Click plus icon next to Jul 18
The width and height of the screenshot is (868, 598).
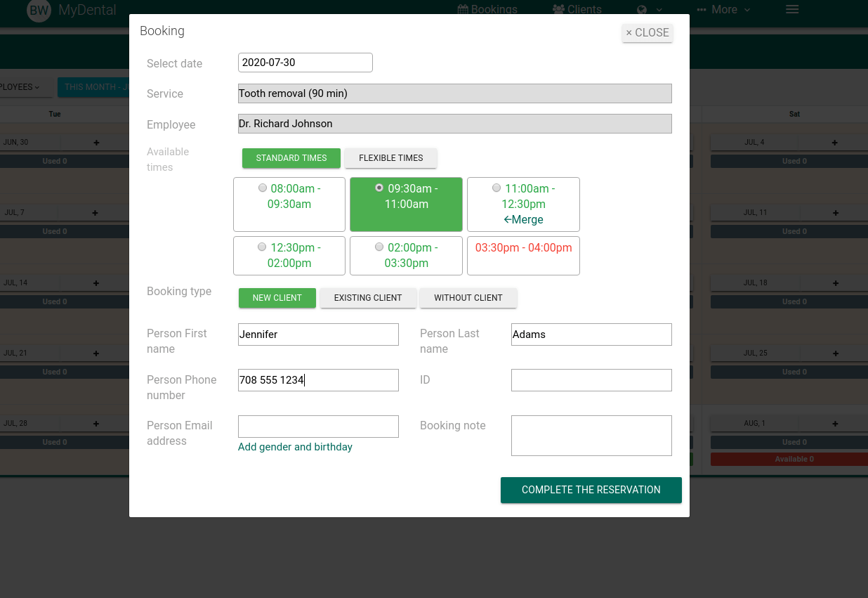click(x=835, y=283)
